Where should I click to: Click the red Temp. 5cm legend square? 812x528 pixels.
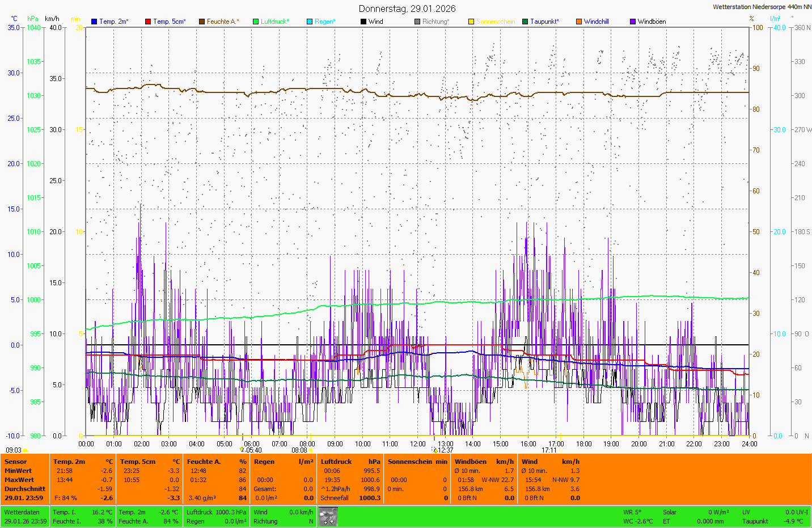click(148, 22)
